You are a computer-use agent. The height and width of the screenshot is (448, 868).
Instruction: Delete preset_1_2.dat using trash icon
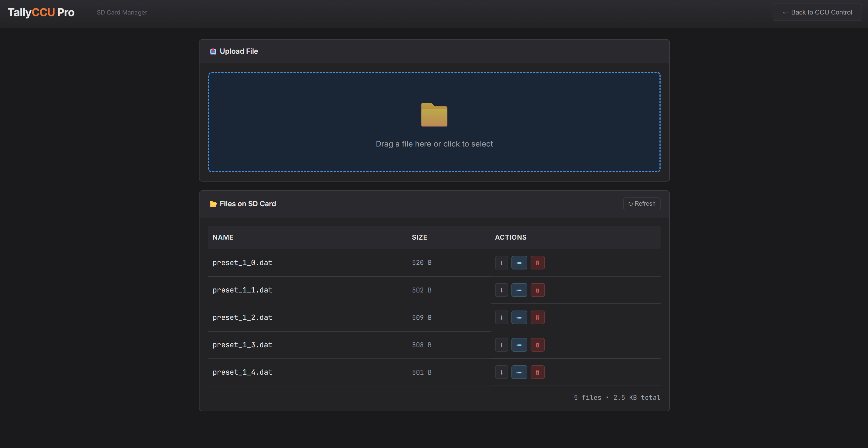click(537, 318)
